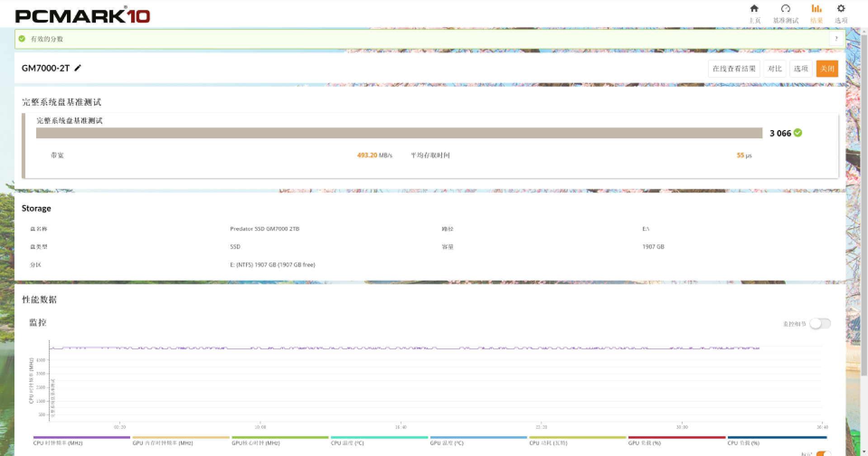Click the purple CPU clock line in chart
Viewport: 868px width, 456px height.
point(405,348)
